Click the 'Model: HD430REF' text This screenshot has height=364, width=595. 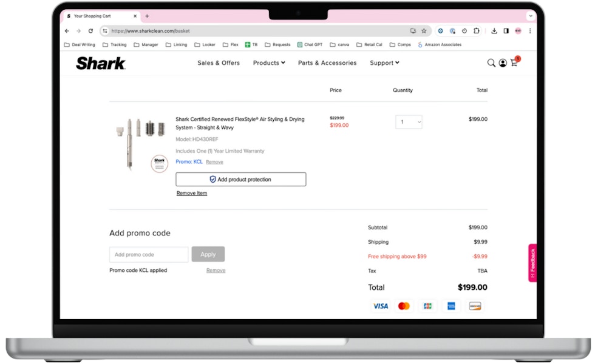(197, 139)
